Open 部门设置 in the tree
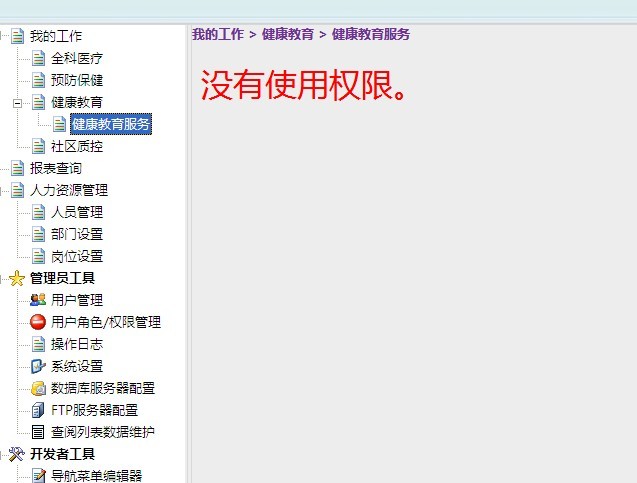The height and width of the screenshot is (483, 637). click(77, 234)
